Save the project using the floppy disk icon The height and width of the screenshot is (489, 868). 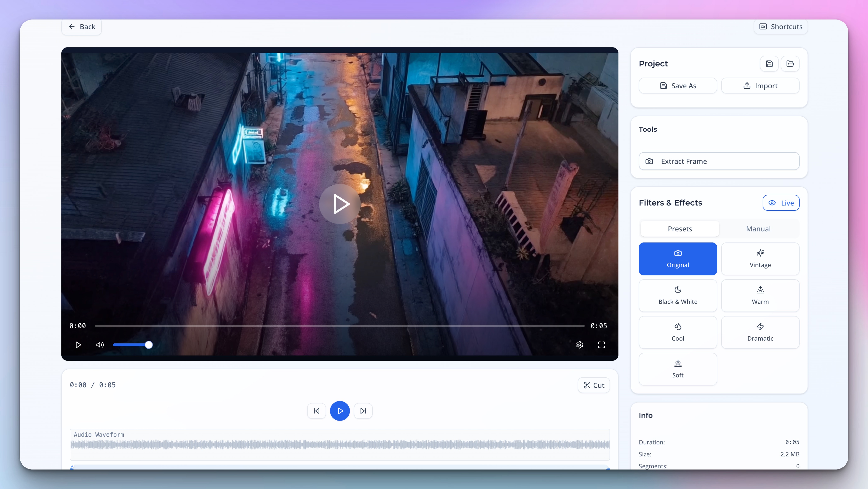(769, 63)
